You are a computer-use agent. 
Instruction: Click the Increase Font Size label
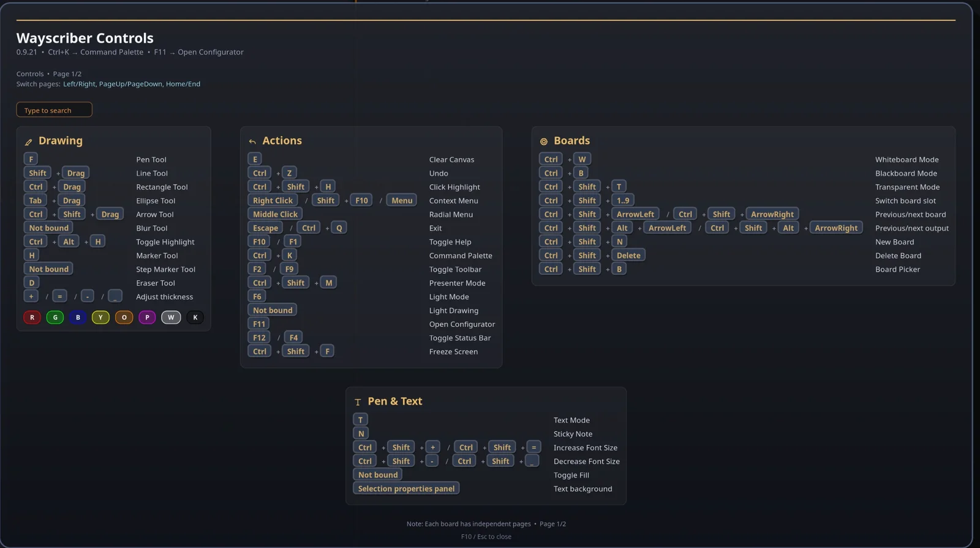tap(586, 448)
